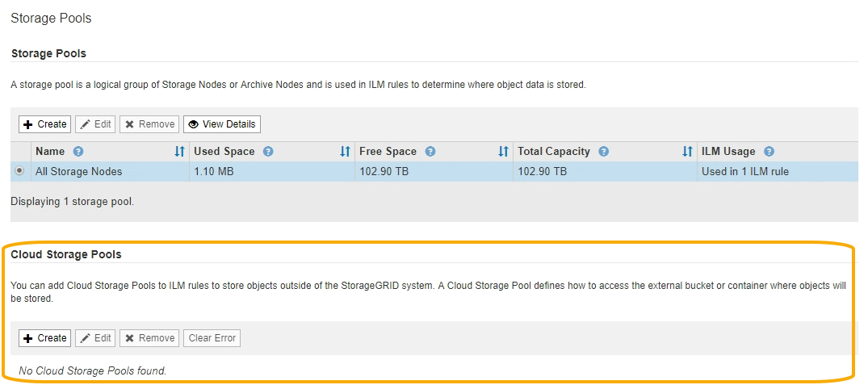Click the help icon beside Free Space
868x385 pixels.
[430, 152]
